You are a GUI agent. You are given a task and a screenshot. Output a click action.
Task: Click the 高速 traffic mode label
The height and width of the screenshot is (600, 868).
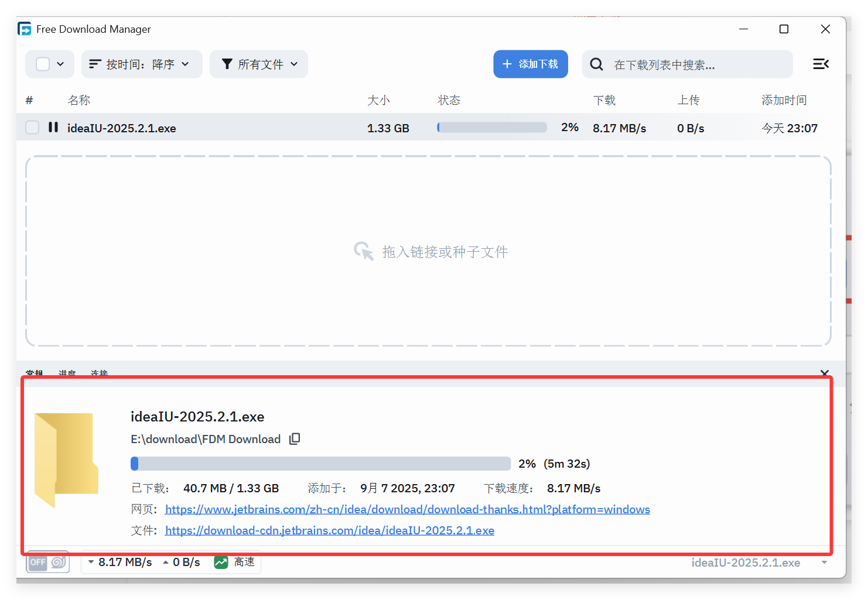point(244,562)
